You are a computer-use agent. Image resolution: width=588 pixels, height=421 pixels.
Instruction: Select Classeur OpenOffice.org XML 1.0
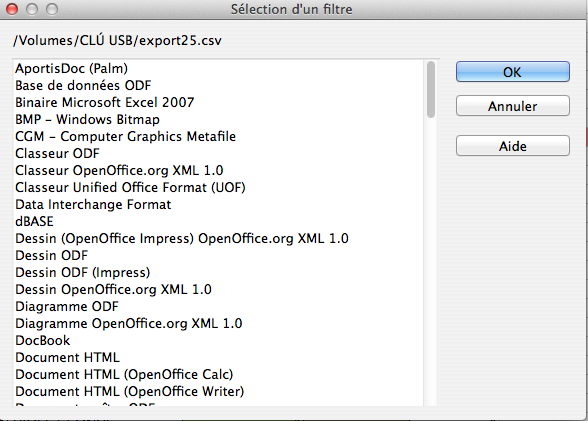coord(119,171)
